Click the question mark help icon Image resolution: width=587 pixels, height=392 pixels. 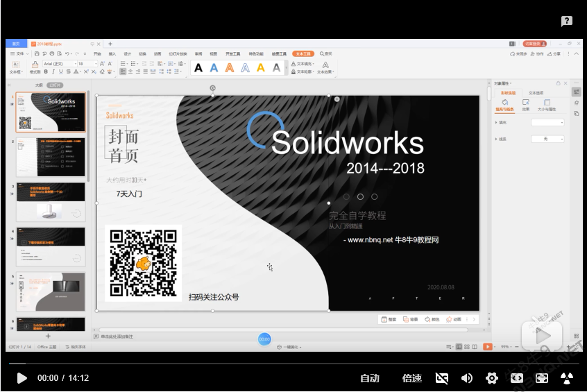point(567,21)
